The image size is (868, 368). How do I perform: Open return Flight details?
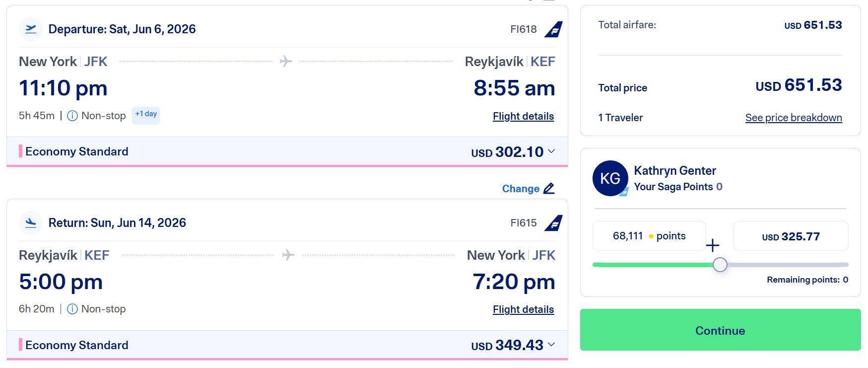523,309
